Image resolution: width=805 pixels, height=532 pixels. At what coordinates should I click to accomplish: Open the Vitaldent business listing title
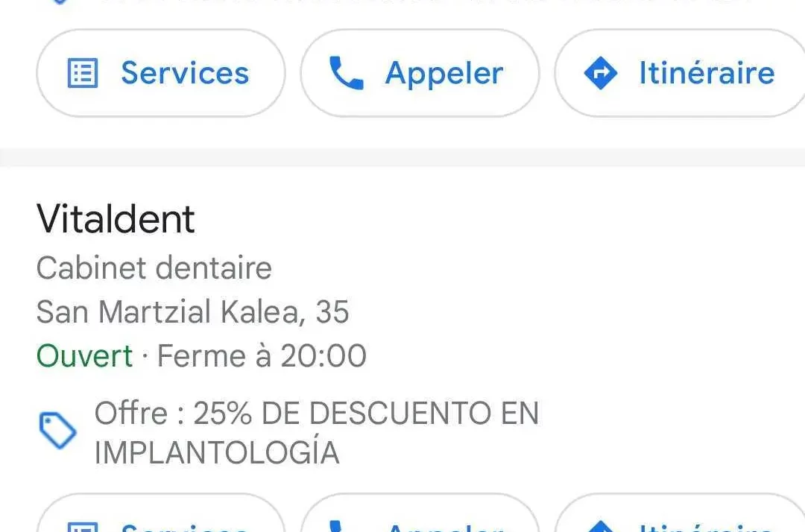[x=116, y=219]
